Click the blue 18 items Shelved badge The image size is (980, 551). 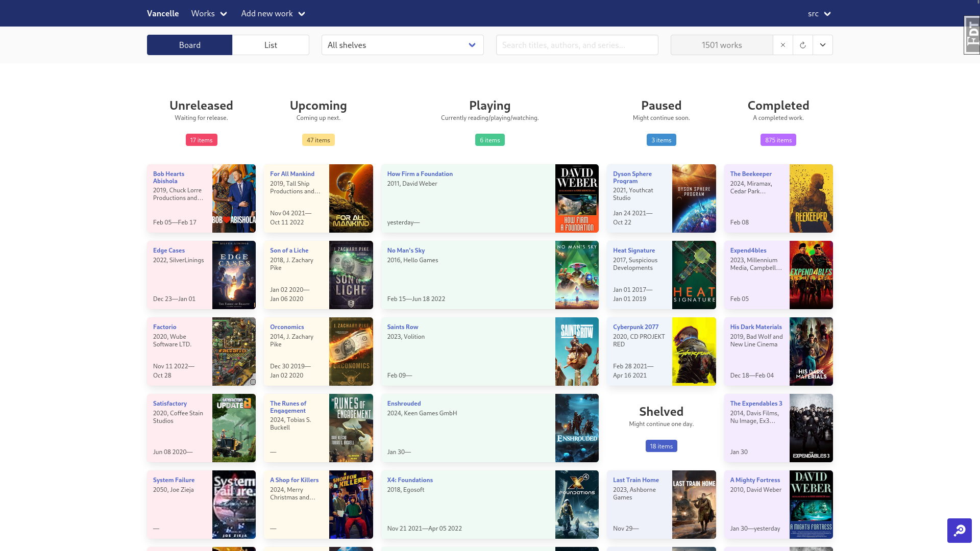point(661,446)
